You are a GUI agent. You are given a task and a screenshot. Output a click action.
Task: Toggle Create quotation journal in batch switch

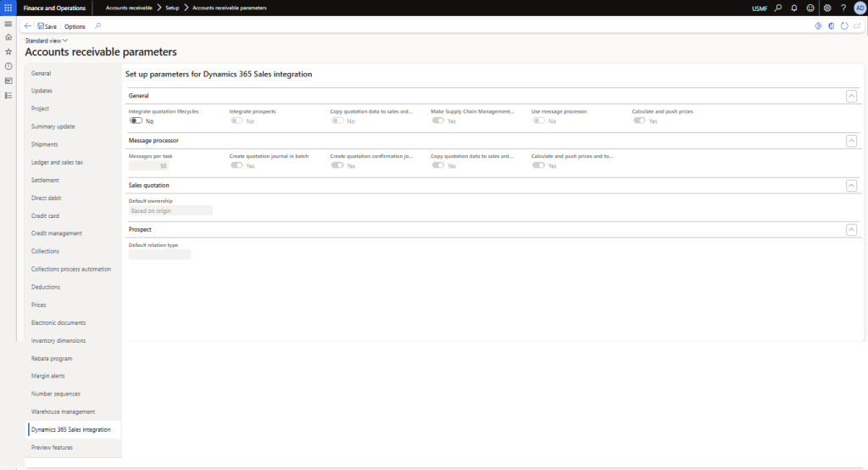click(236, 165)
